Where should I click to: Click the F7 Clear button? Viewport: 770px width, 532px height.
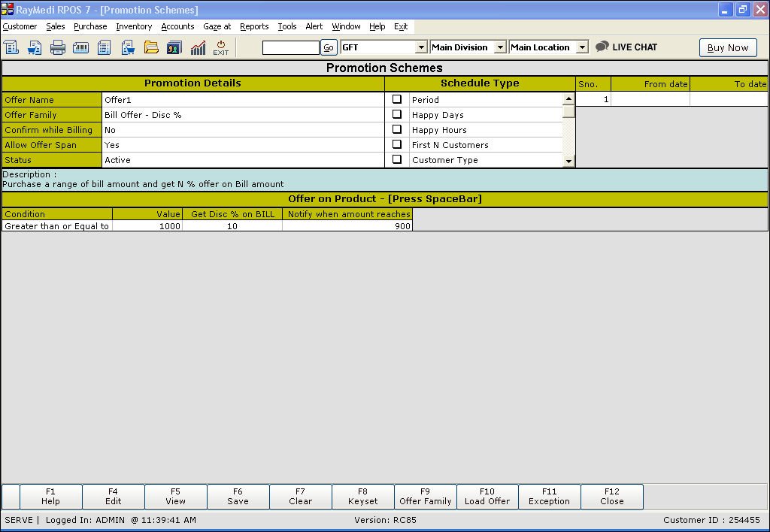click(x=300, y=497)
